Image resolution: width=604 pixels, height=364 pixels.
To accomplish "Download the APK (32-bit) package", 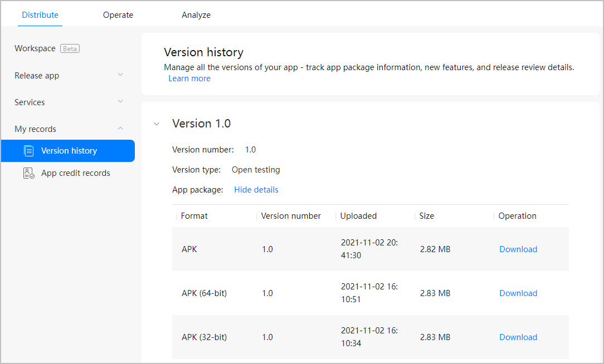I will [x=518, y=337].
